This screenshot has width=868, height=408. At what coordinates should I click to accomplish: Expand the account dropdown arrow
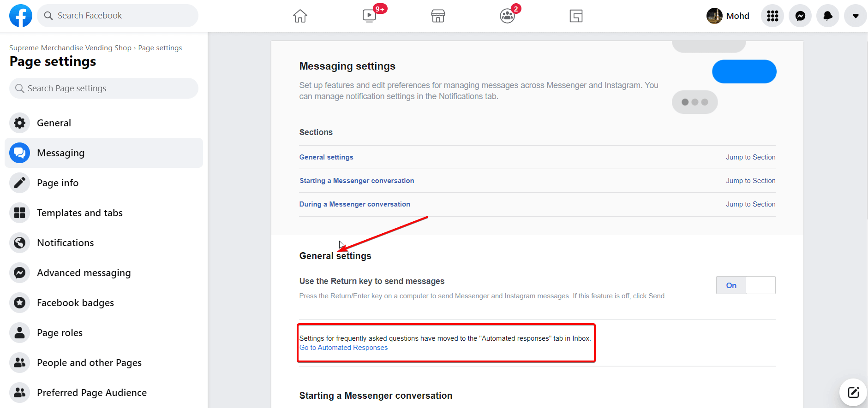tap(856, 16)
